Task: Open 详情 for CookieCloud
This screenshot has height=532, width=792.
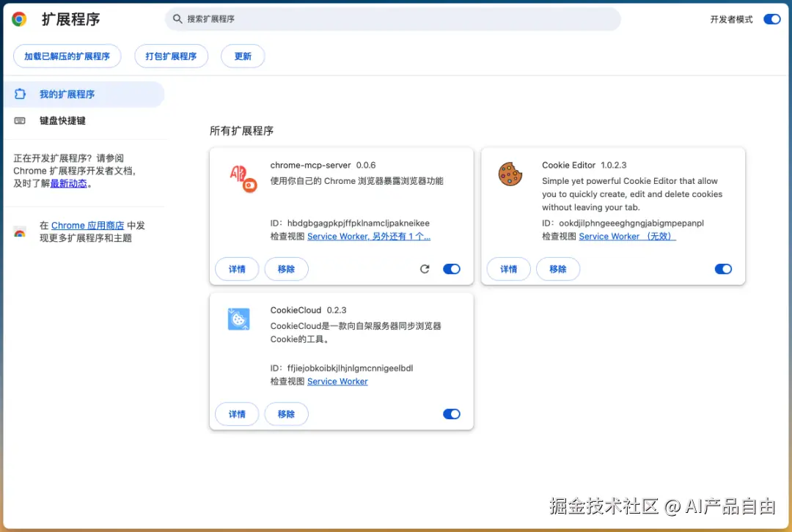Action: tap(237, 414)
